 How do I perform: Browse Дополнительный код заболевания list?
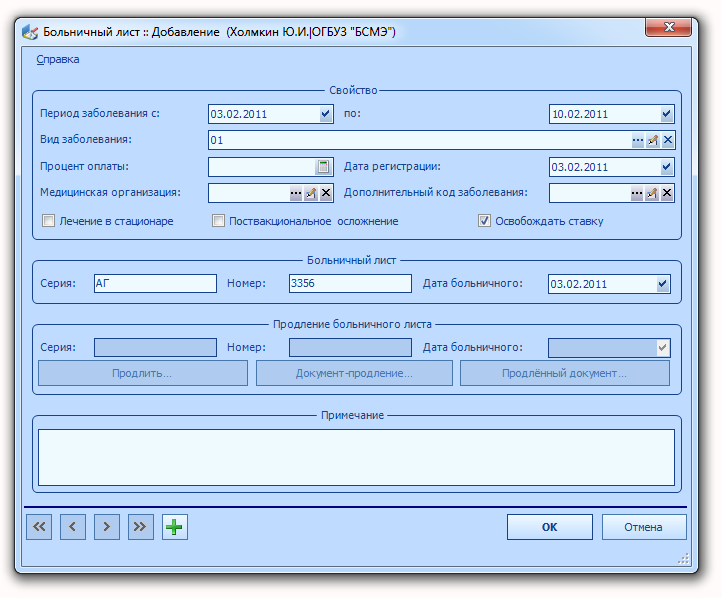(637, 193)
